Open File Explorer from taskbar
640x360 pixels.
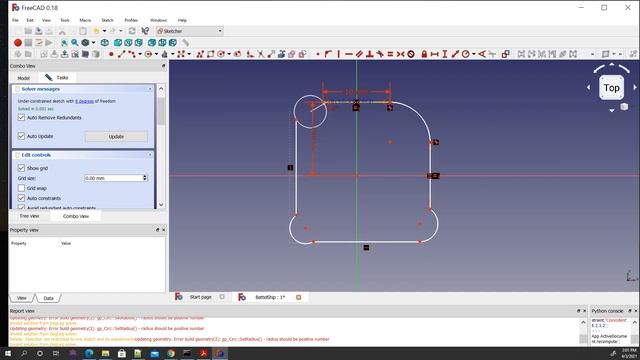coord(105,353)
